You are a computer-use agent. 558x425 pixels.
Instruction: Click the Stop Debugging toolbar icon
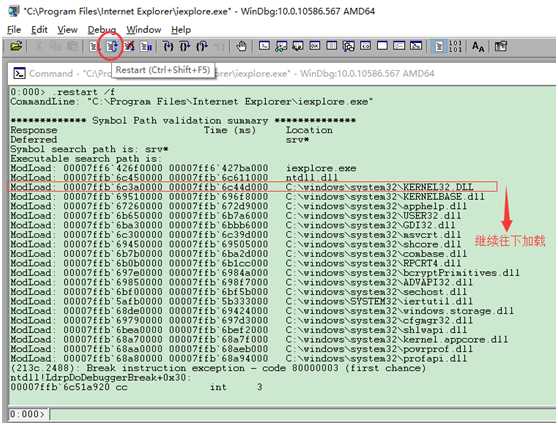click(129, 46)
